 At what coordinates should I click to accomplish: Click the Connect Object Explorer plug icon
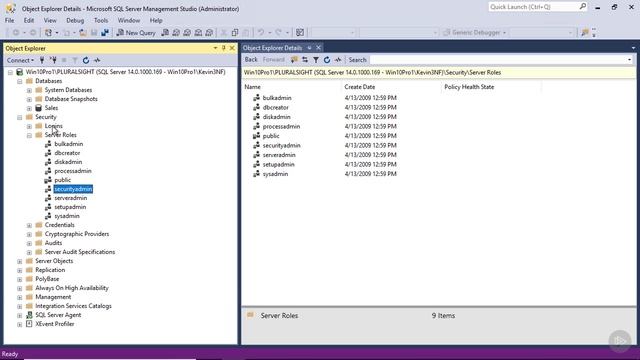click(x=42, y=60)
